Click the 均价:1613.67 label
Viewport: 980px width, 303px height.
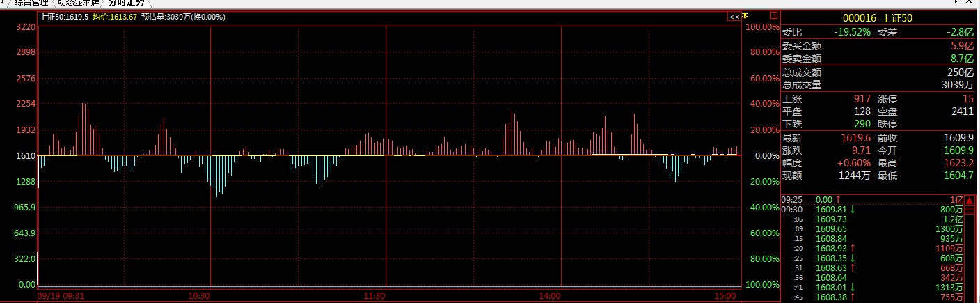116,16
